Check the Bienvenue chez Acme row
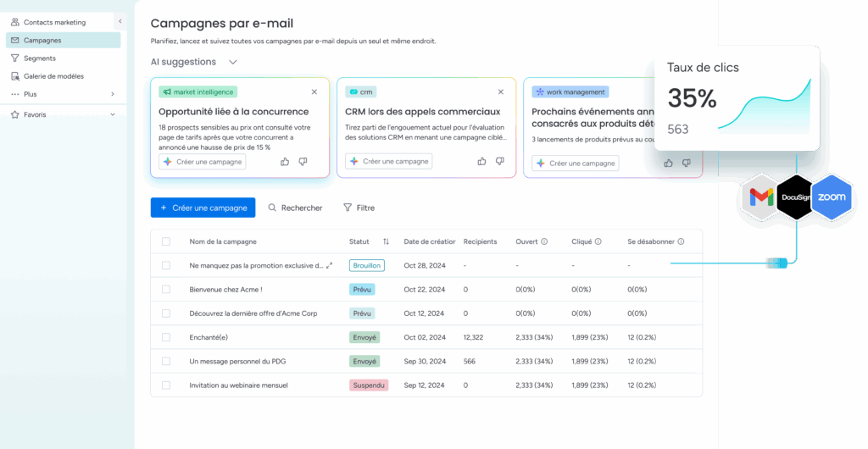The height and width of the screenshot is (449, 868). tap(166, 289)
